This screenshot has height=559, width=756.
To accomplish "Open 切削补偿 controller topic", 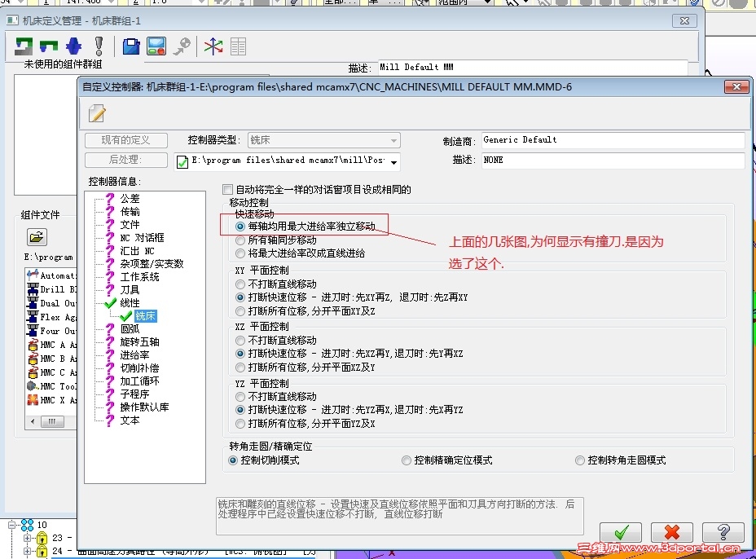I will (139, 368).
